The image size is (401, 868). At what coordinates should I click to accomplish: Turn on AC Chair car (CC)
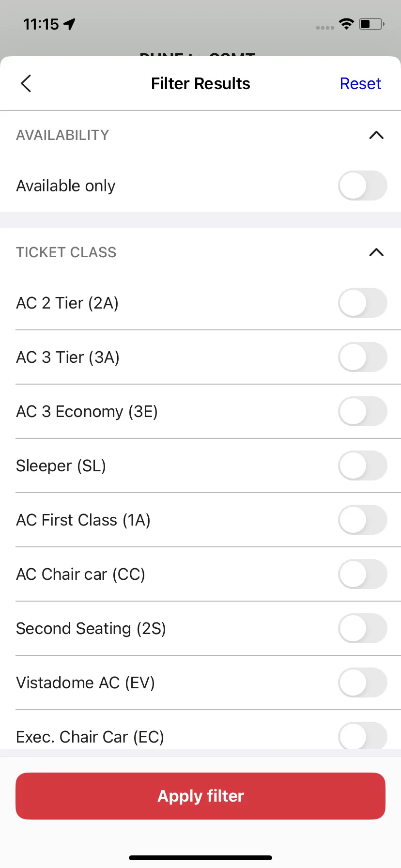[x=362, y=574]
